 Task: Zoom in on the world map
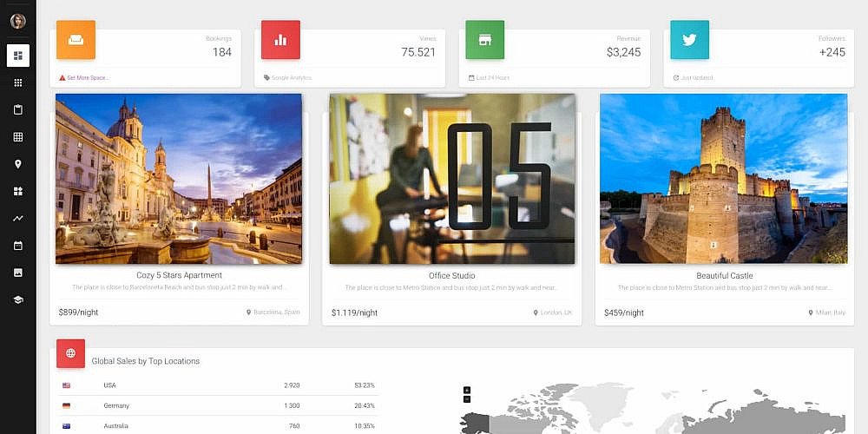(467, 390)
